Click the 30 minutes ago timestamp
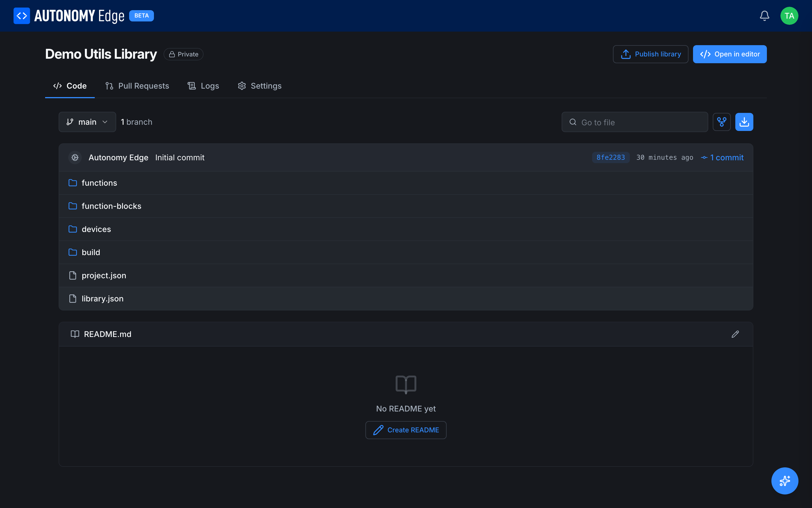This screenshot has height=508, width=812. pos(665,157)
